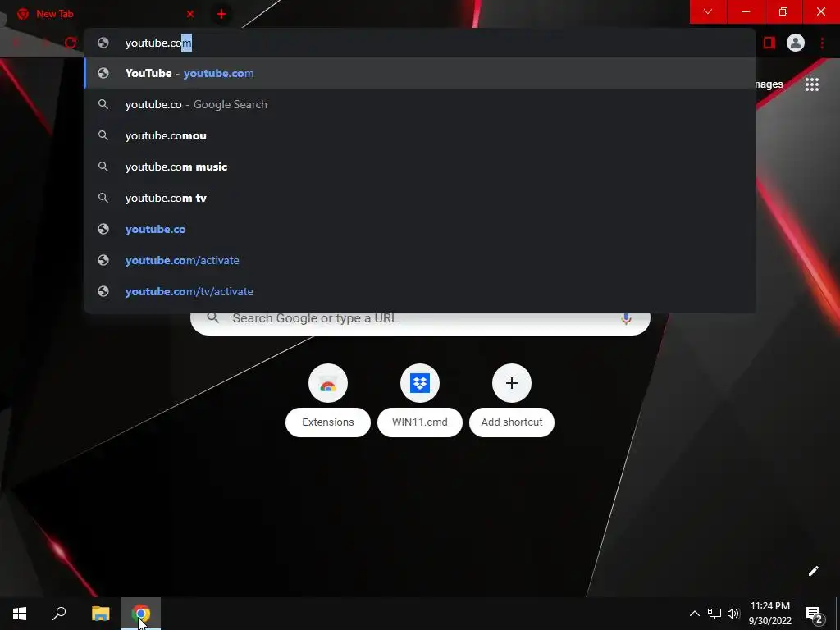Open the tab search dropdown arrow

708,11
